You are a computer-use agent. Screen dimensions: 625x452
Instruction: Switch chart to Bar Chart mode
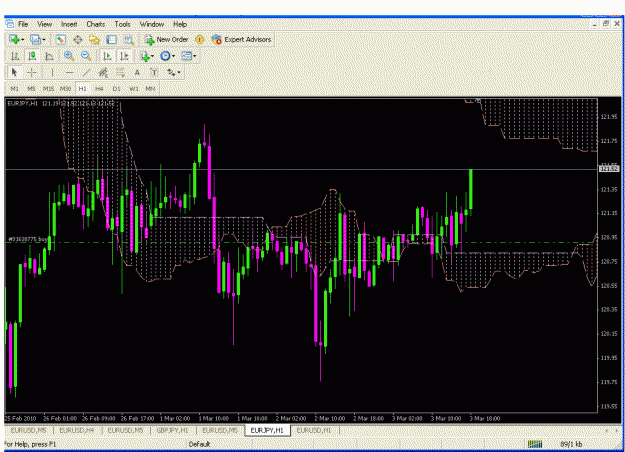point(14,56)
